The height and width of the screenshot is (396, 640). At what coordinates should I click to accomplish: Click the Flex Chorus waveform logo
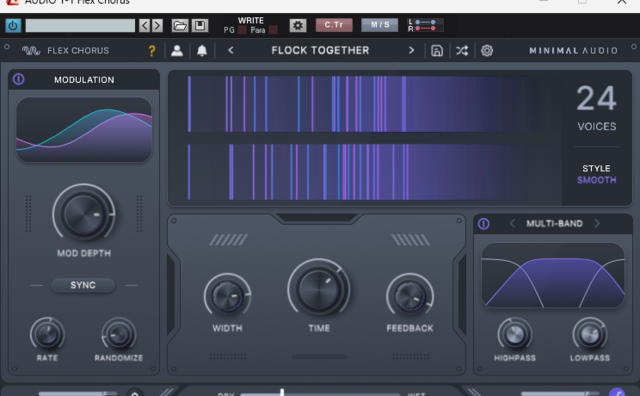(31, 51)
